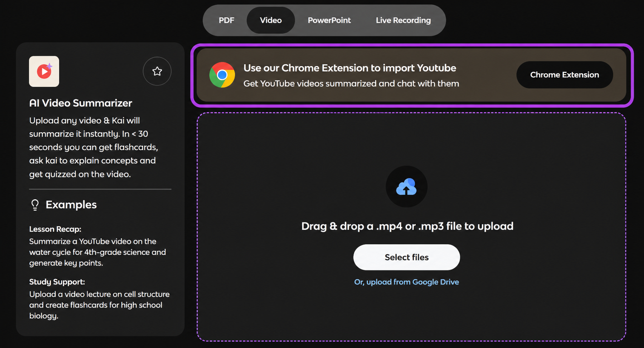Click the Examples heading
The width and height of the screenshot is (644, 348).
[71, 205]
